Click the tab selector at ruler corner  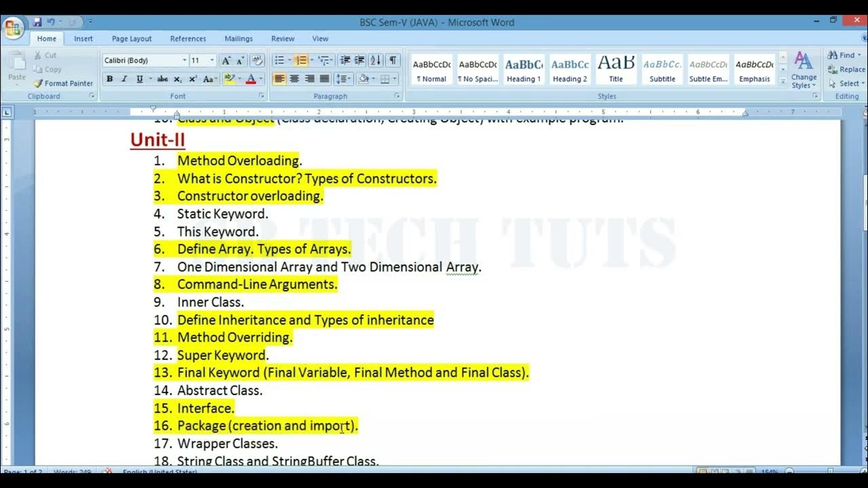click(x=6, y=112)
